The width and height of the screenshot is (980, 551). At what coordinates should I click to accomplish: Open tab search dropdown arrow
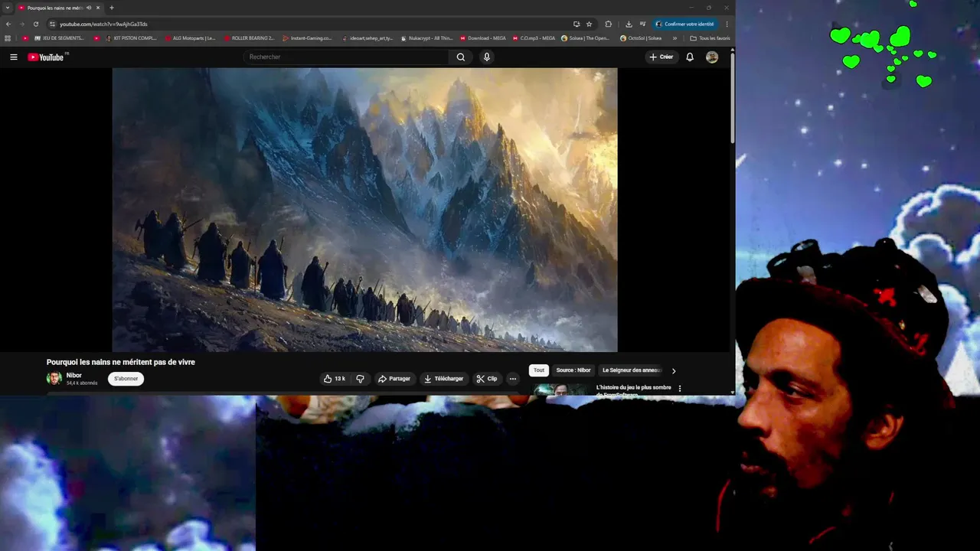click(7, 8)
